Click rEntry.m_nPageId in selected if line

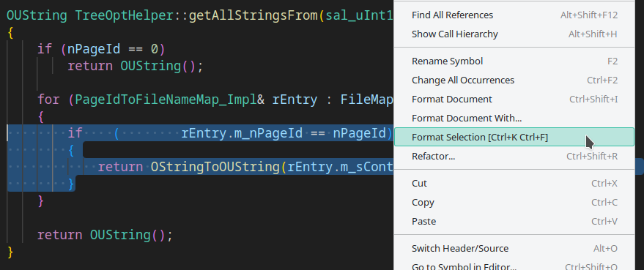pos(242,133)
